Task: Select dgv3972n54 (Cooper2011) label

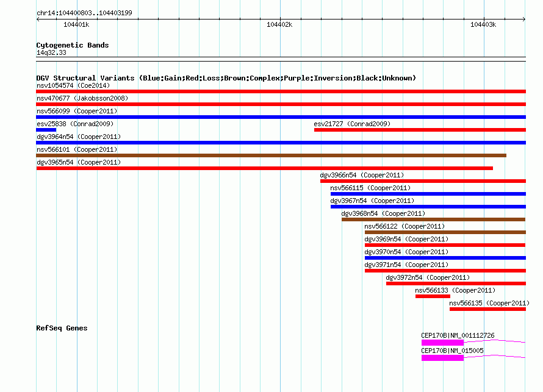Action: coord(428,277)
